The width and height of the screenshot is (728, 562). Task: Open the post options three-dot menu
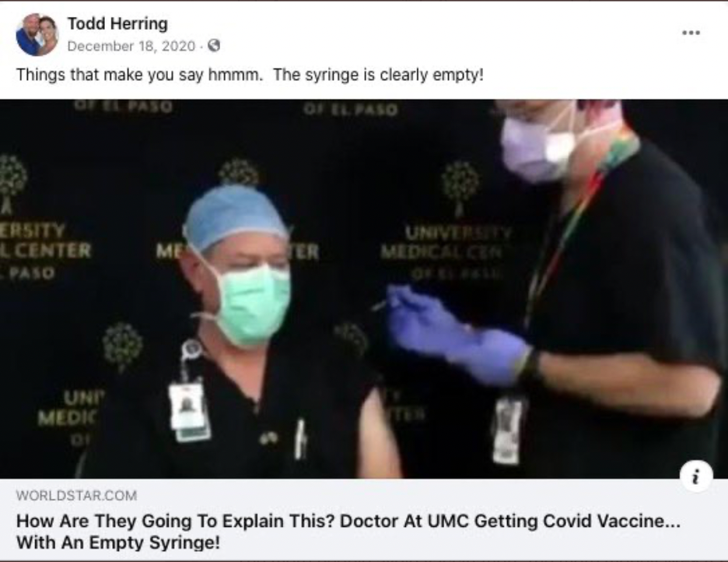point(691,33)
